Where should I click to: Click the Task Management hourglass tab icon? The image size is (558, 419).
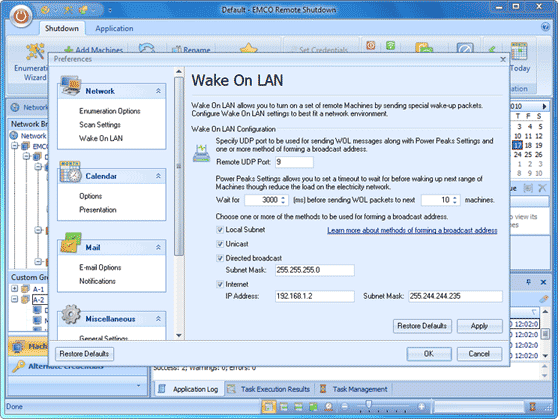click(x=323, y=389)
